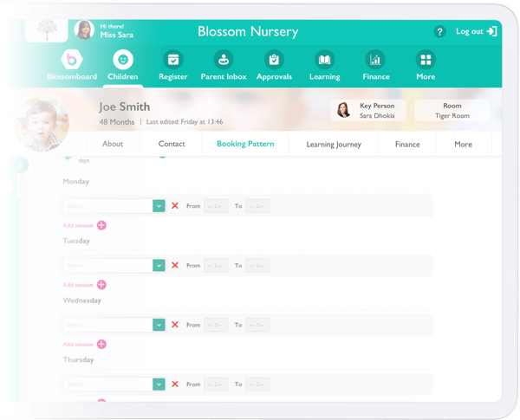The height and width of the screenshot is (420, 520).
Task: Select the Booking Pattern tab
Action: (245, 144)
